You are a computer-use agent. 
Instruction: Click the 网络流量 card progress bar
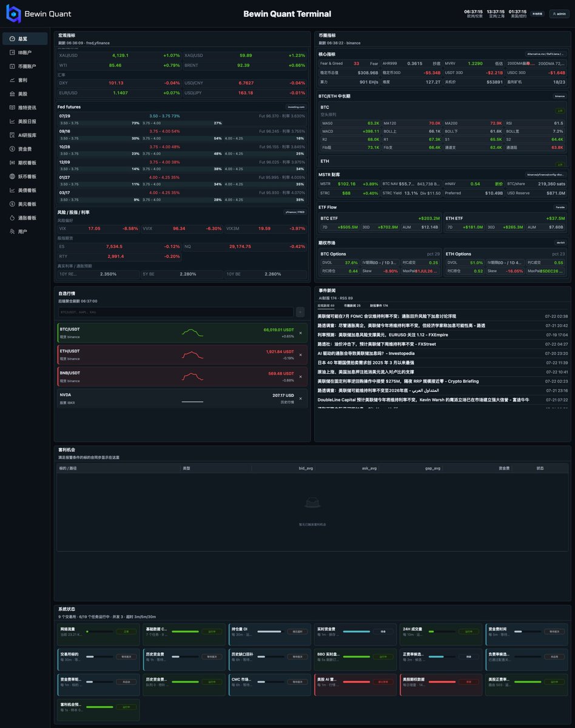pyautogui.click(x=99, y=632)
